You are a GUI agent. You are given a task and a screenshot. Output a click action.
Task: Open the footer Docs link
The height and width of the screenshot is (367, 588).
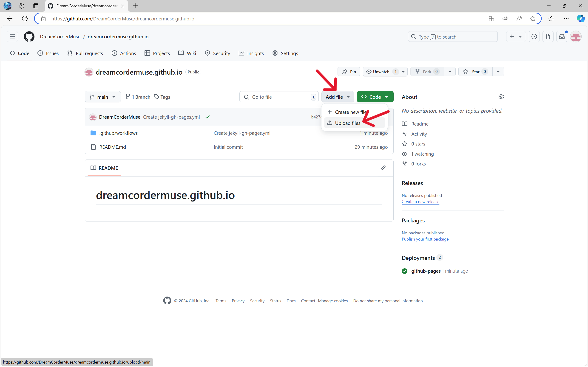[x=291, y=301]
